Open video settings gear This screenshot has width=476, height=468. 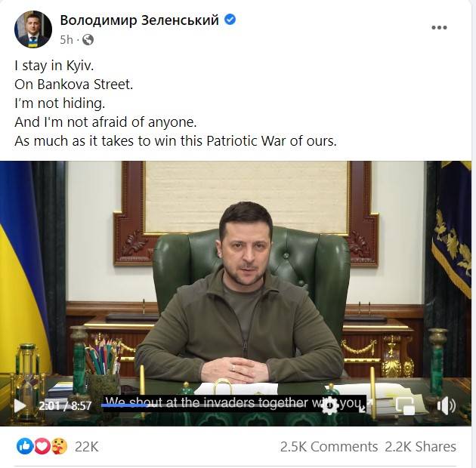tap(329, 406)
